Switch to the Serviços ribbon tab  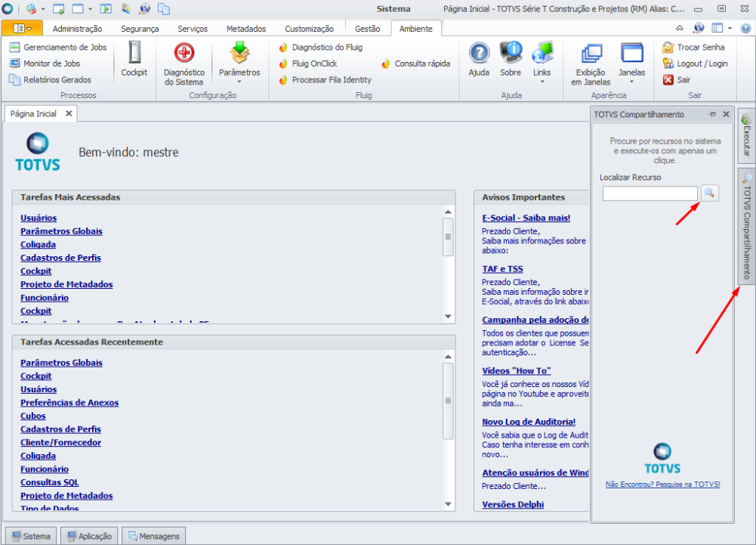click(193, 29)
